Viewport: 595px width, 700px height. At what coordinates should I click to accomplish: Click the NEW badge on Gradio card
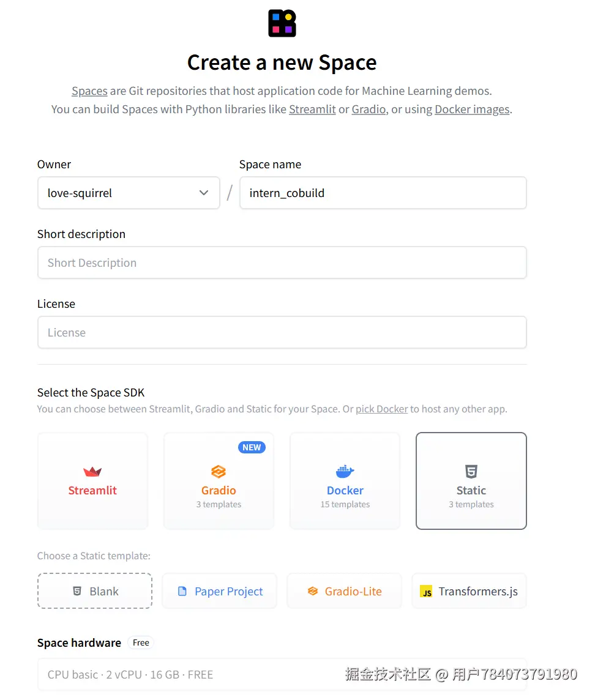[252, 447]
